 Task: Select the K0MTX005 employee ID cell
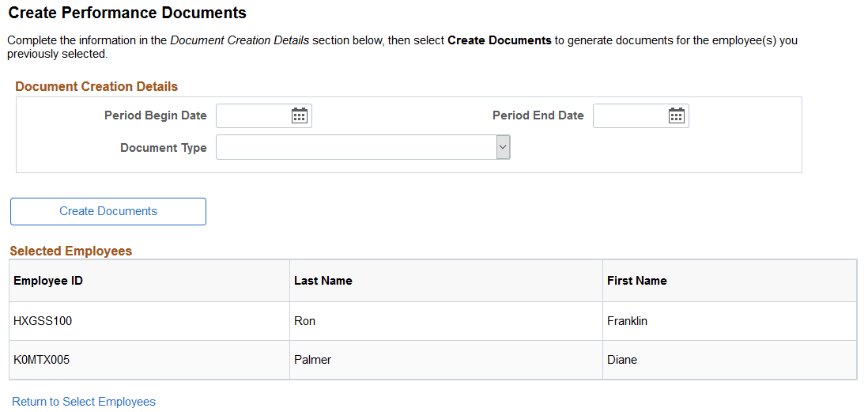(x=42, y=360)
